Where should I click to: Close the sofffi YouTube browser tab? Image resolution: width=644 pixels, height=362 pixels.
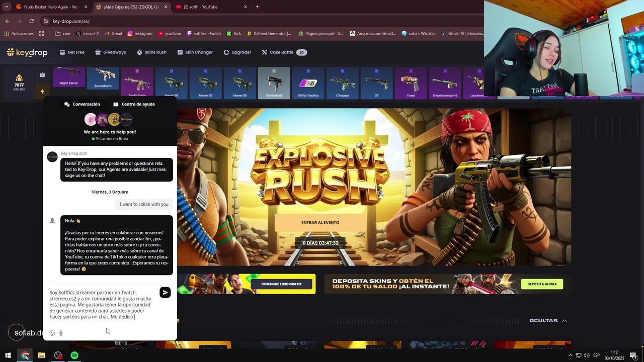246,7
